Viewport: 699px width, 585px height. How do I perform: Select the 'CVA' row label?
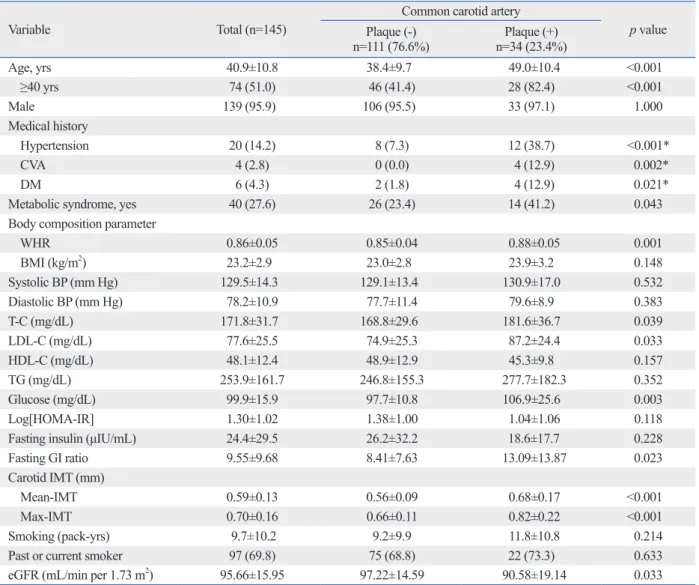pos(33,165)
